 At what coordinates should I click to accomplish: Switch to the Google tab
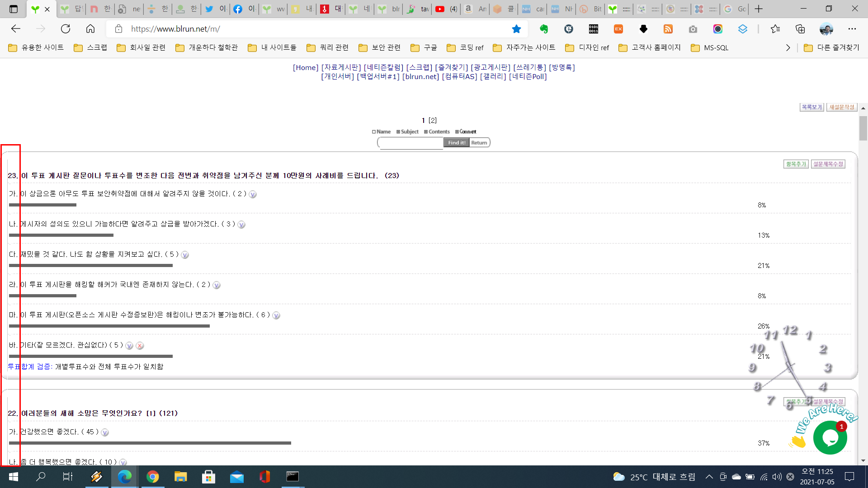(735, 9)
